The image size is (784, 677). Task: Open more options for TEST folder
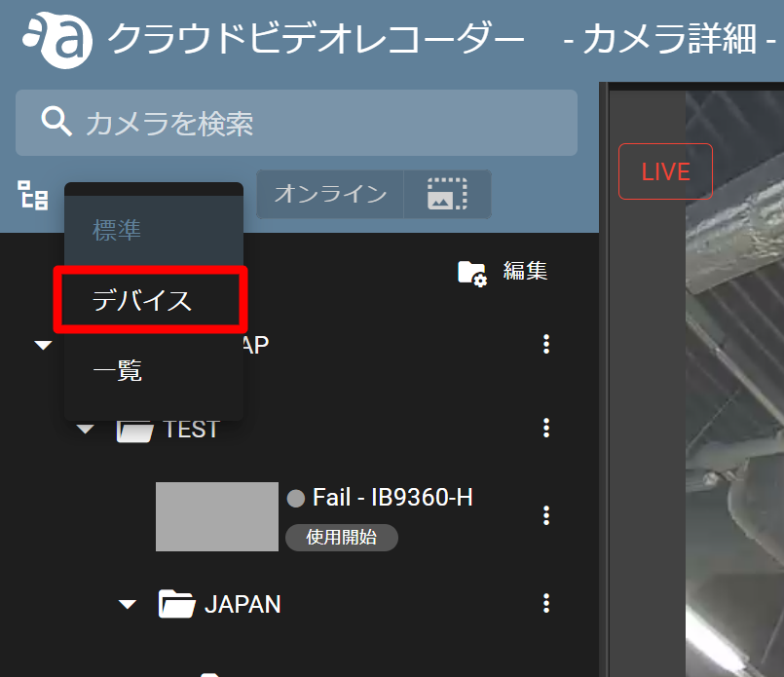(546, 428)
